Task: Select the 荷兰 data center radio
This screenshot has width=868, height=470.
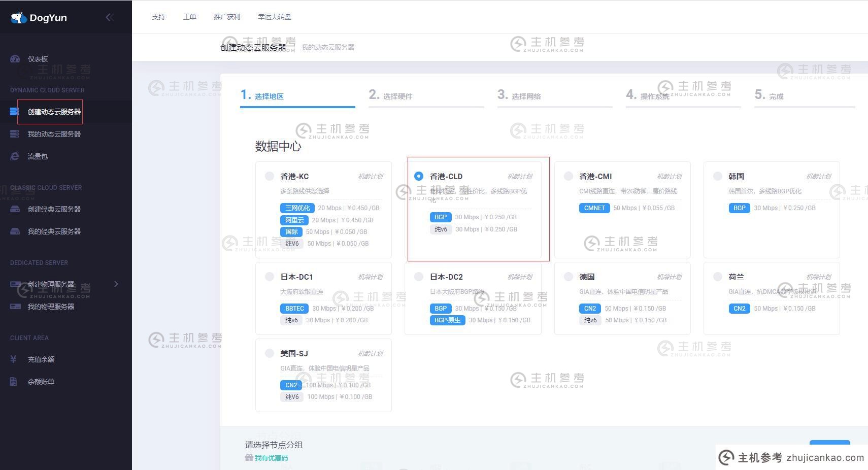Action: click(718, 277)
